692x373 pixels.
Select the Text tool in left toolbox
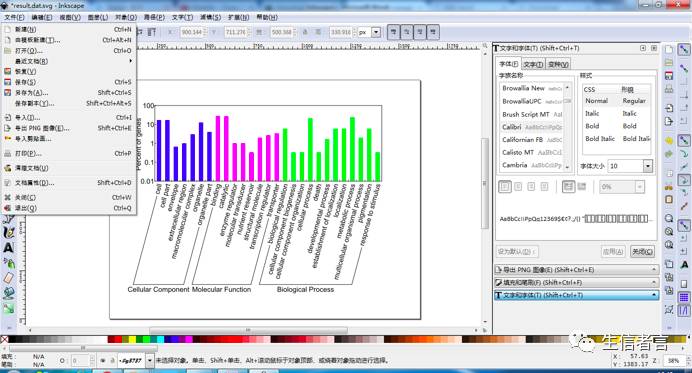(x=8, y=248)
